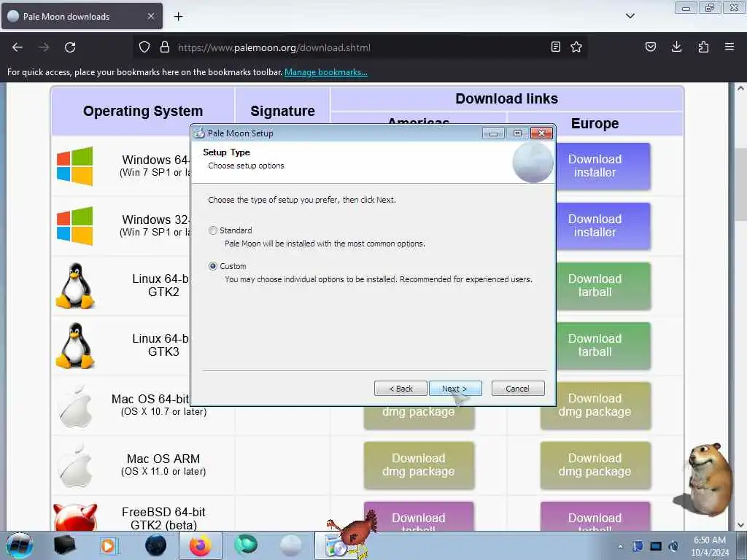The height and width of the screenshot is (560, 747).
Task: Open the black folder taskbar icon
Action: (65, 545)
